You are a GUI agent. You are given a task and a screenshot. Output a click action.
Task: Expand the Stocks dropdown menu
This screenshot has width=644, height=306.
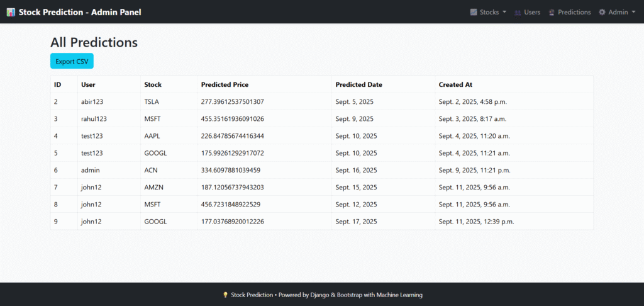tap(488, 13)
